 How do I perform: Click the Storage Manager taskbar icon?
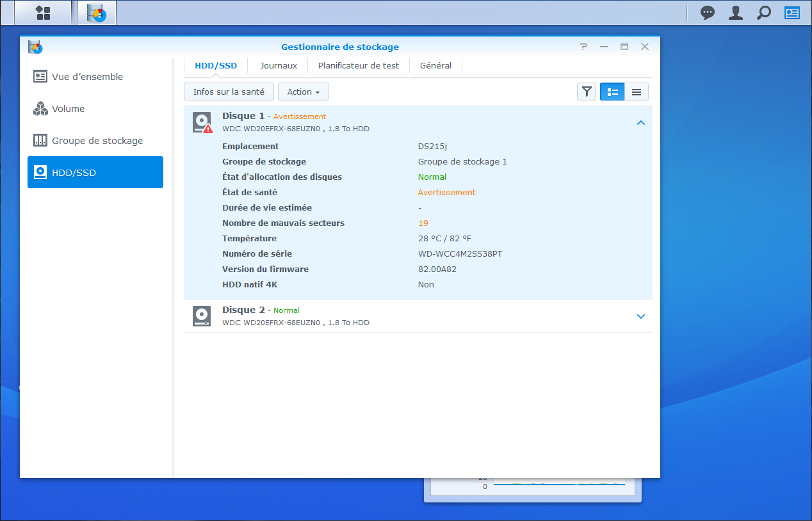[x=97, y=13]
